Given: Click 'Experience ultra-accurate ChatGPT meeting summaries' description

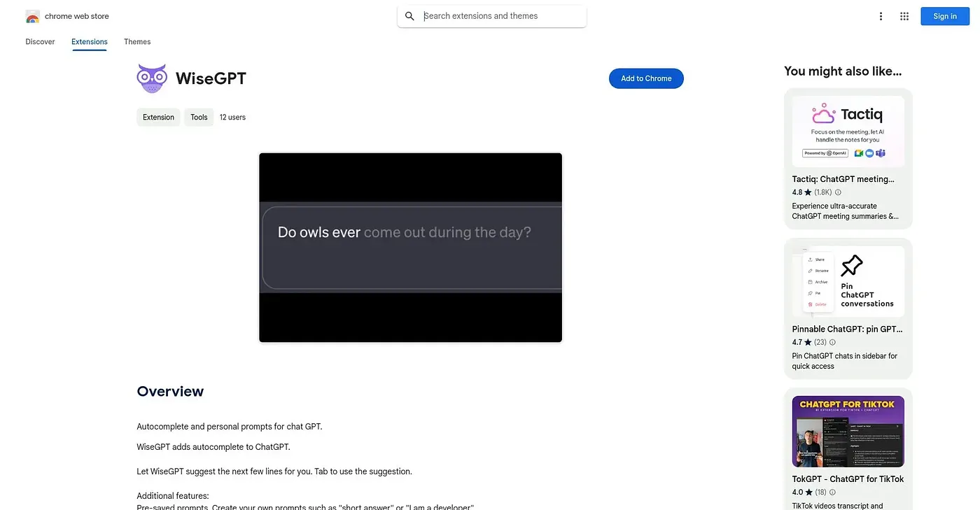Looking at the screenshot, I should pyautogui.click(x=845, y=211).
